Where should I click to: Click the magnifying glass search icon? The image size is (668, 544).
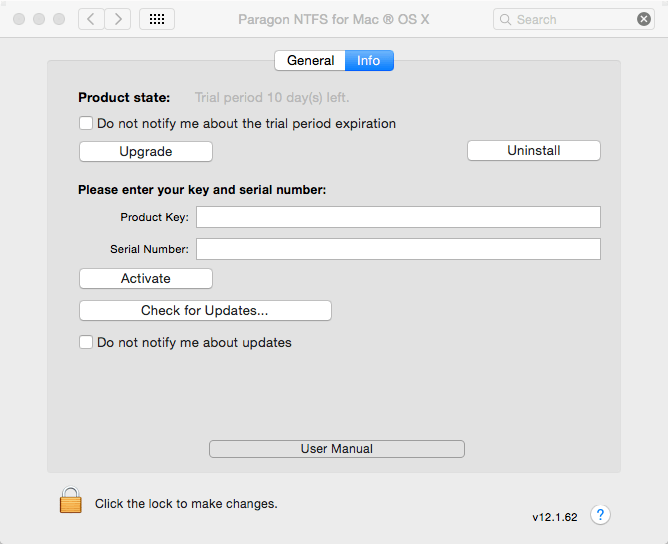pos(505,20)
